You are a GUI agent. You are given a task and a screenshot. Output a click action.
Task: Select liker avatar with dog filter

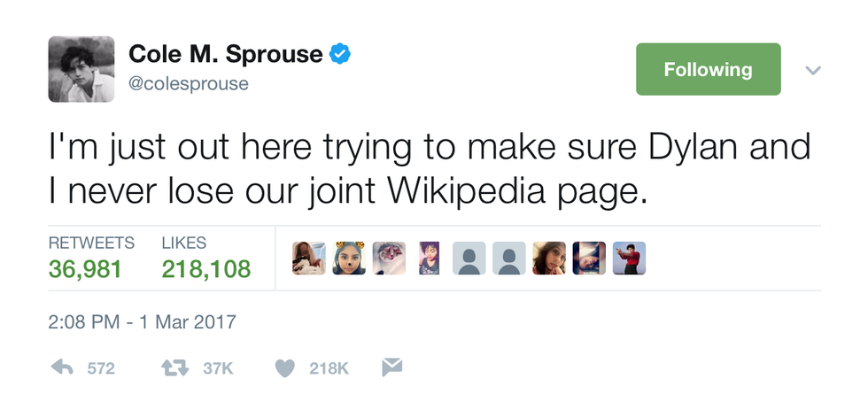tap(349, 259)
